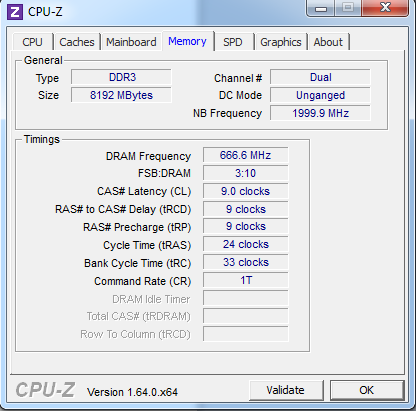The image size is (416, 411).
Task: Click the RAS# to CAS# Delay (tRCD) label
Action: 123,210
